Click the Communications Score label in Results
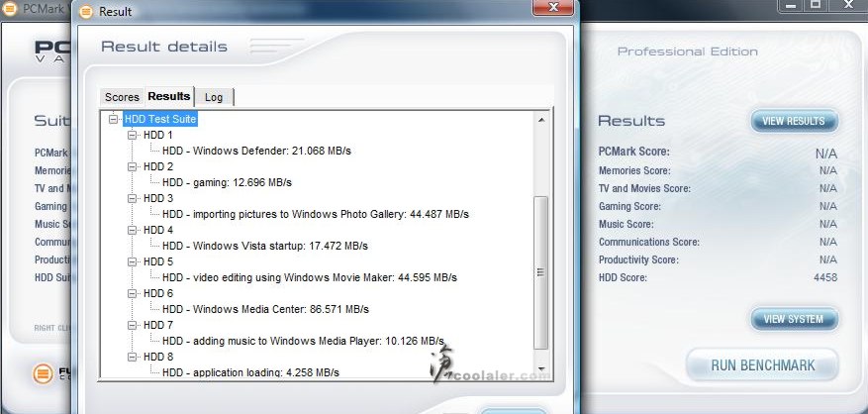Viewport: 868px width, 414px height. pyautogui.click(x=649, y=242)
